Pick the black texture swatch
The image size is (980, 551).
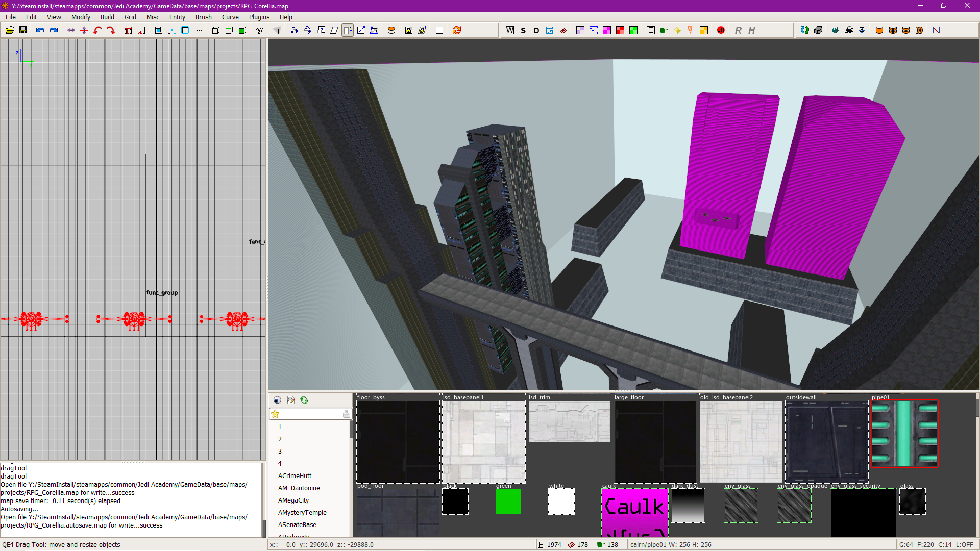[455, 502]
